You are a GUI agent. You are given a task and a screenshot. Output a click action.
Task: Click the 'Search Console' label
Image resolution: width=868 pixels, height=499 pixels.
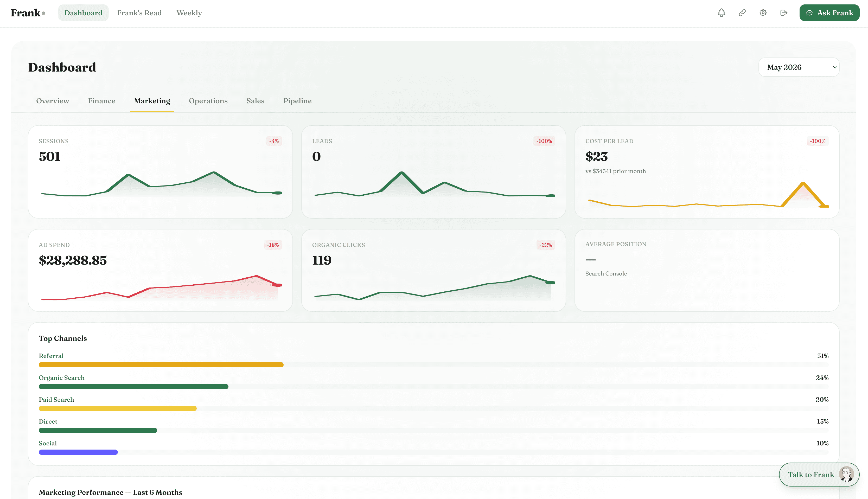pyautogui.click(x=606, y=273)
